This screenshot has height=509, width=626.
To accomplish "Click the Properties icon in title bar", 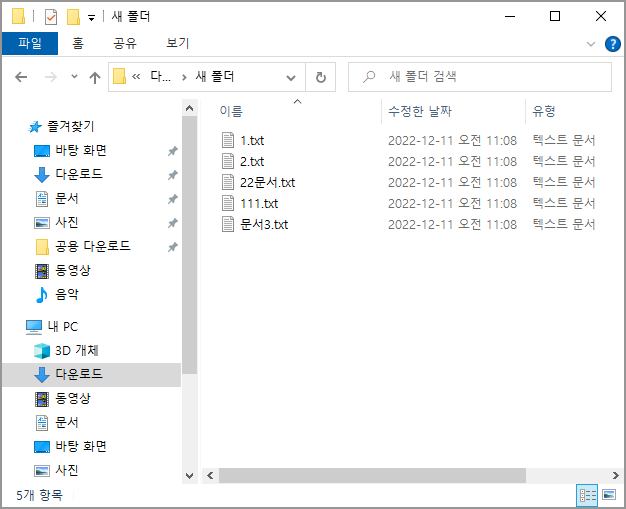I will [x=51, y=17].
